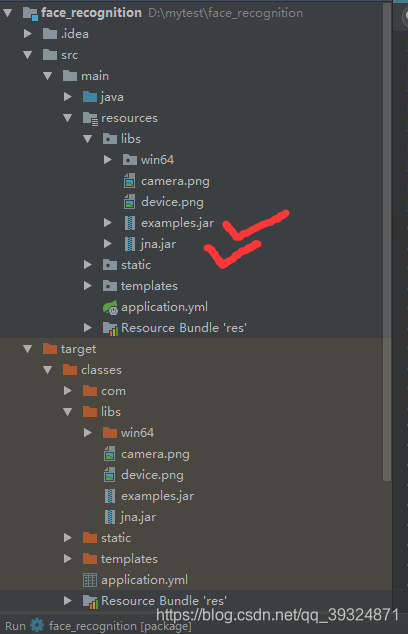
Task: Select device.png under classes libs
Action: click(152, 475)
